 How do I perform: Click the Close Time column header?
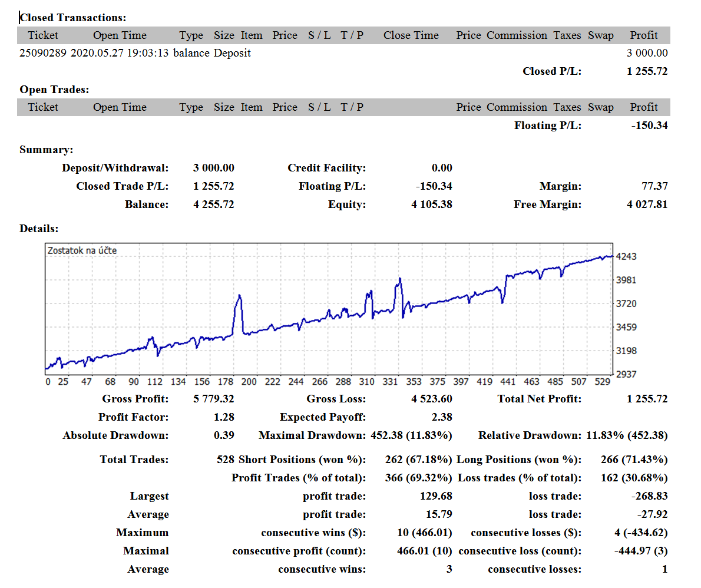[411, 35]
